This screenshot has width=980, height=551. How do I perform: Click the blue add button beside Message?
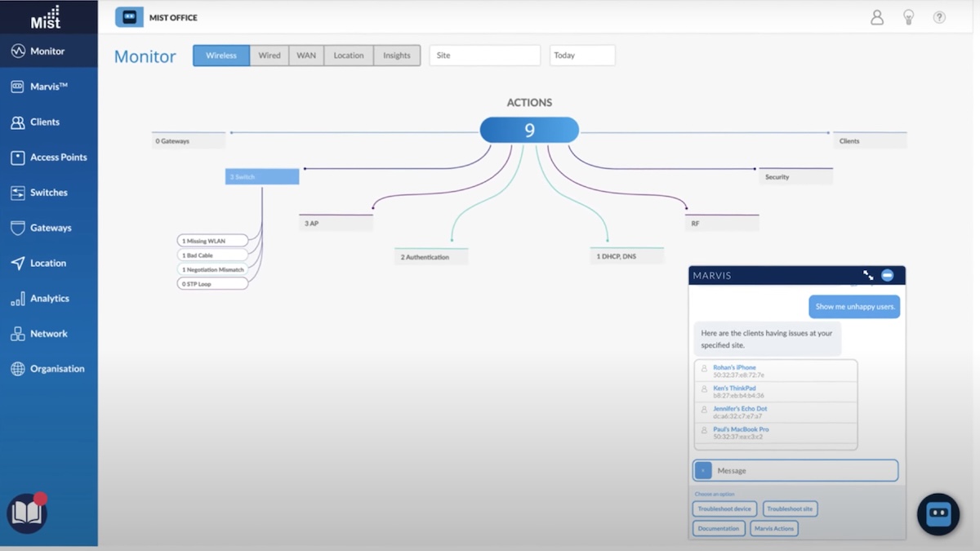[x=703, y=471]
